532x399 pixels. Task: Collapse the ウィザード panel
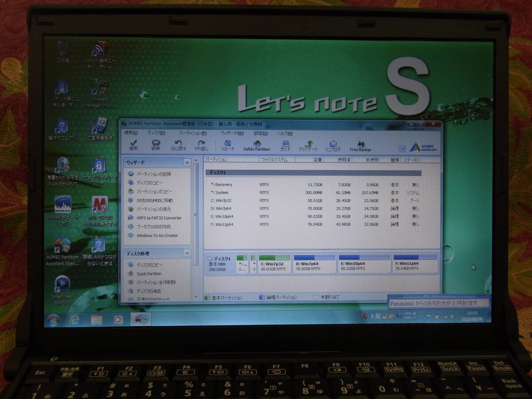tap(187, 163)
